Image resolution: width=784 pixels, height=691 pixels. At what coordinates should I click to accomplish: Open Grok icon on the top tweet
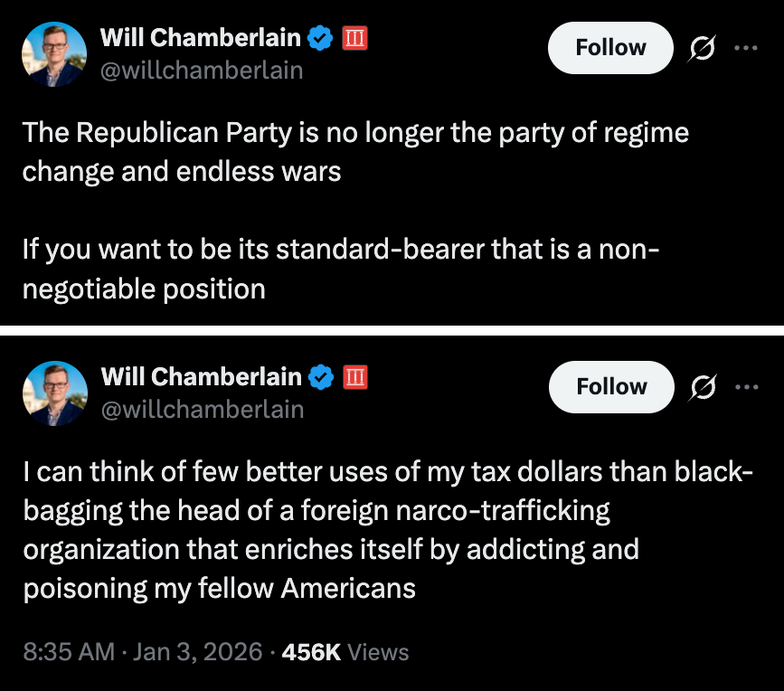point(701,48)
